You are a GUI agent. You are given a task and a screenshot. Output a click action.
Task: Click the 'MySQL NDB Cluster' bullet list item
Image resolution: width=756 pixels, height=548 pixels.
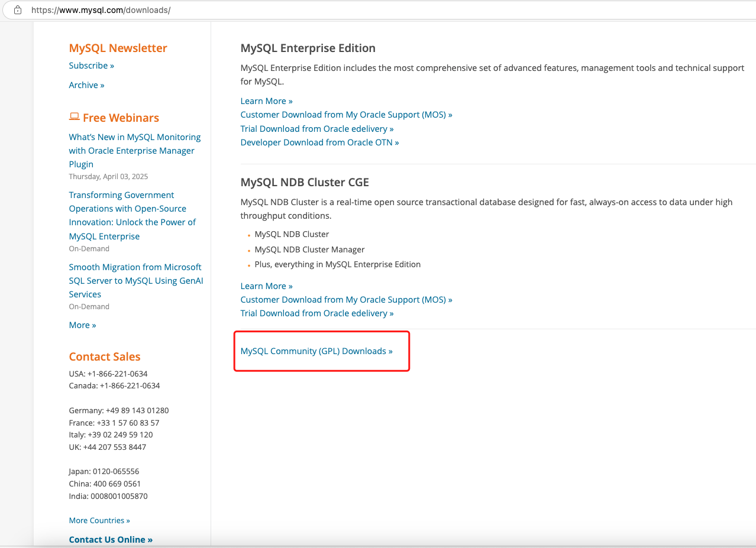coord(292,234)
